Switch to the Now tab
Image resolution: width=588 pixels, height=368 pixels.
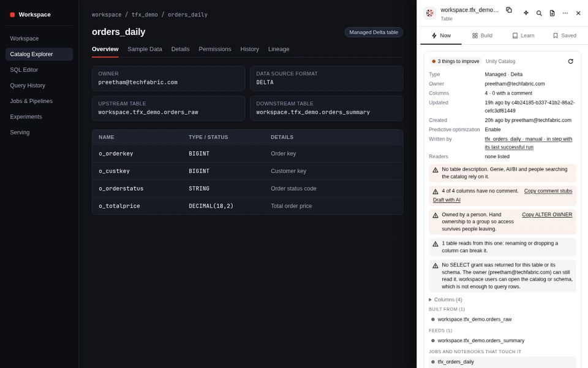click(441, 36)
